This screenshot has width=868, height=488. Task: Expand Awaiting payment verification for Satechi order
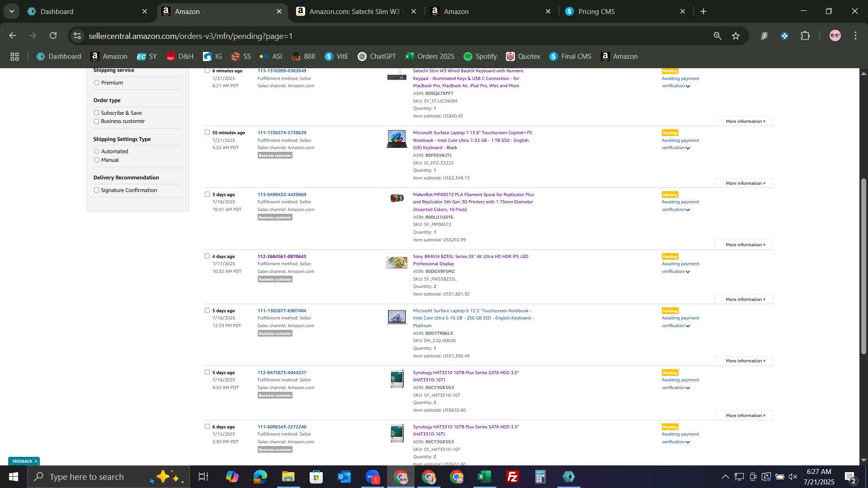[680, 82]
